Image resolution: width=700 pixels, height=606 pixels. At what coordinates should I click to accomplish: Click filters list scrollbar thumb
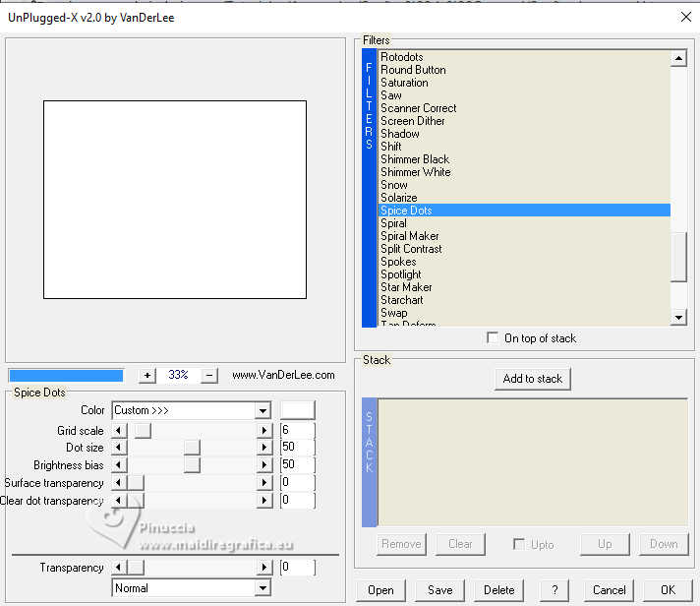point(678,257)
